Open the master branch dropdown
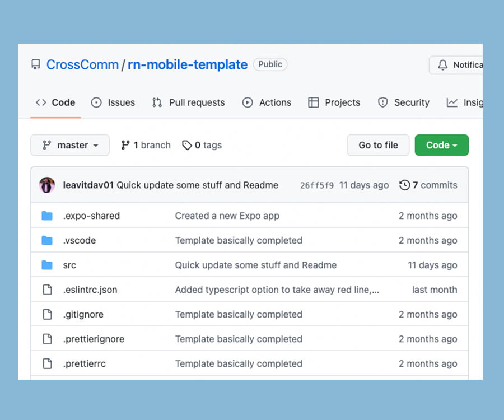Viewport: 504px width, 420px height. 69,144
